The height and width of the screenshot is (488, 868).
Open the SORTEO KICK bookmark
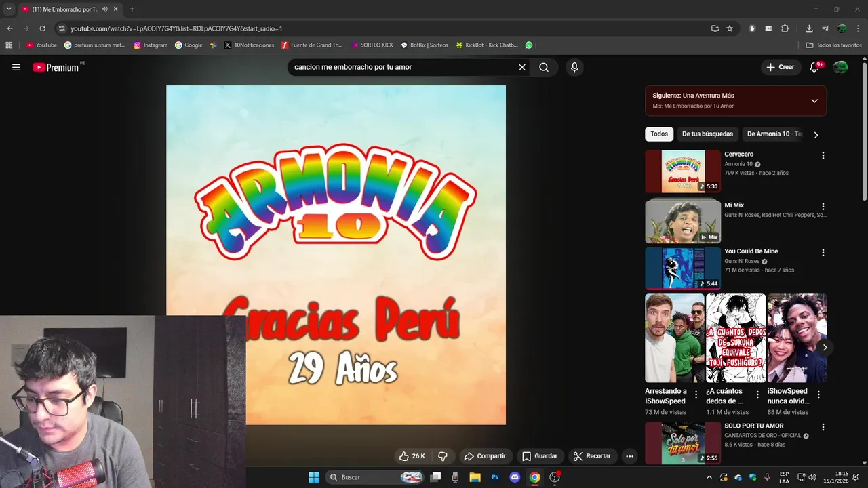tap(372, 45)
